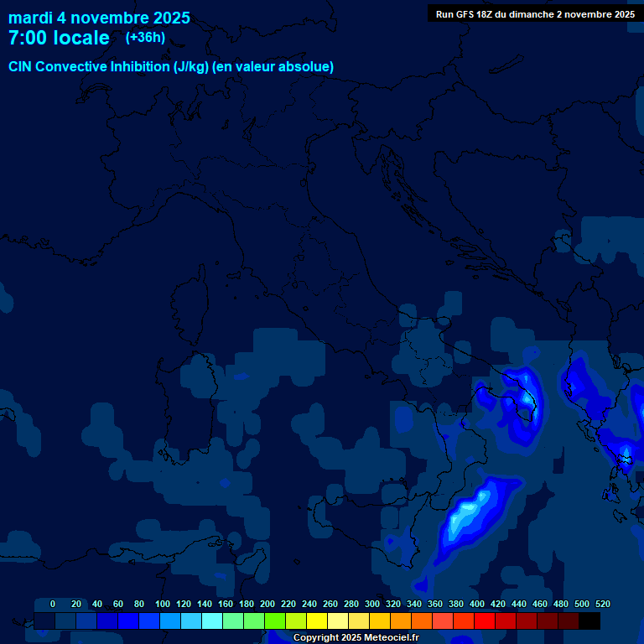This screenshot has width=644, height=644.
Task: Click the legend value '40'
Action: coord(97,604)
